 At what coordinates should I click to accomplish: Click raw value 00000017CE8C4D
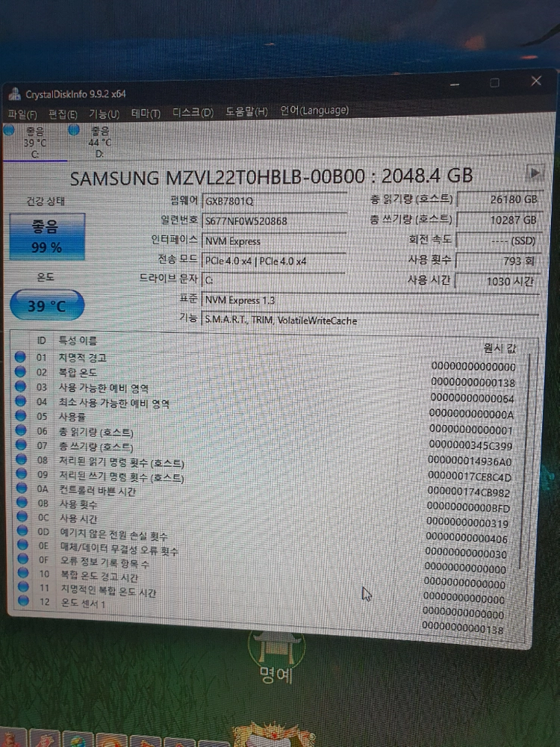470,477
